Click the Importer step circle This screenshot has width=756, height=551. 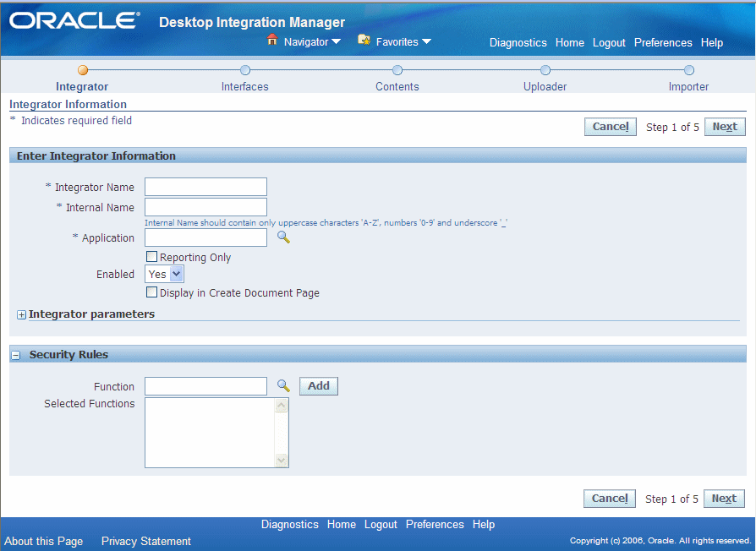point(689,70)
